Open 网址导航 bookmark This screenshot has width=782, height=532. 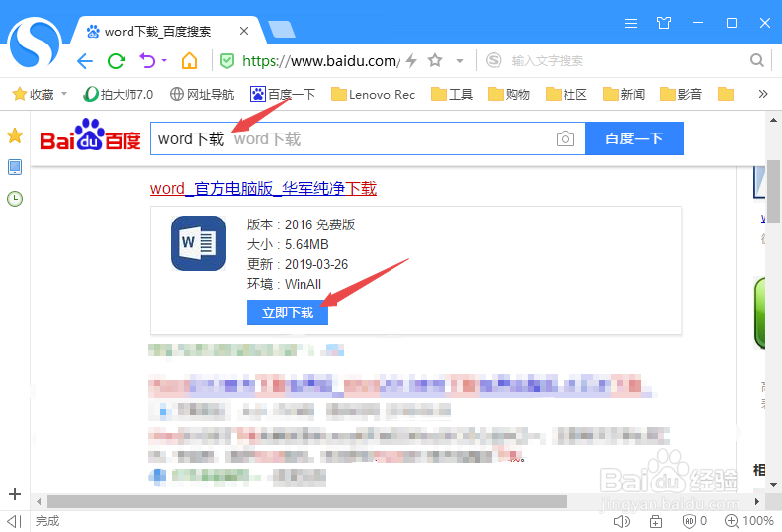pyautogui.click(x=202, y=94)
